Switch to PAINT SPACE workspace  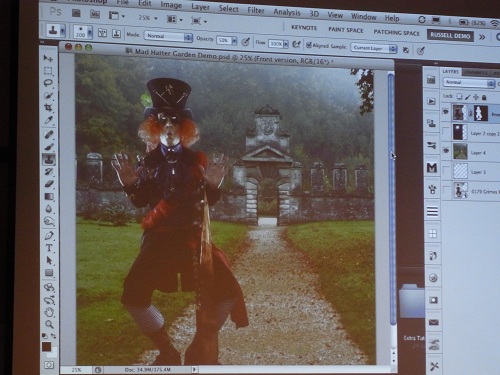pos(346,30)
